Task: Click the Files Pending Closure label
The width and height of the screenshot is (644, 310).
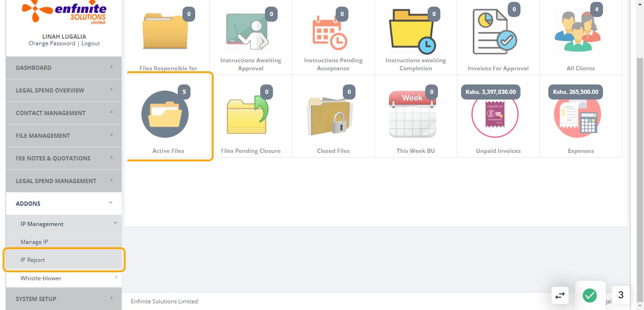Action: pos(251,151)
